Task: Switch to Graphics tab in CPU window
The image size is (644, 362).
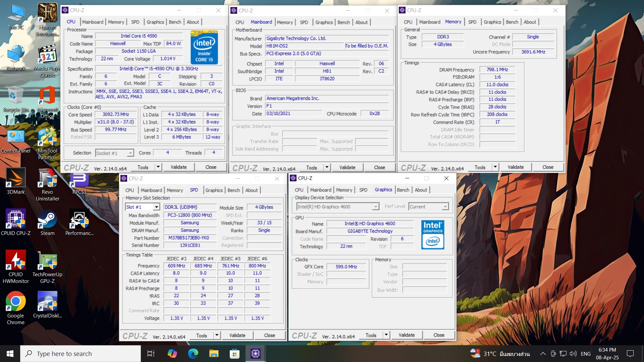Action: pos(155,22)
